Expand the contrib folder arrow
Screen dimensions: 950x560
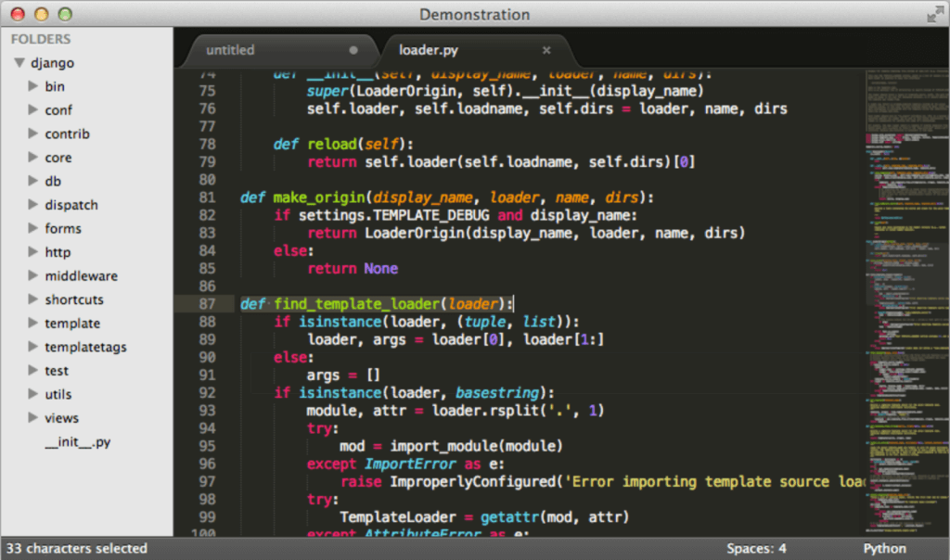pos(33,134)
